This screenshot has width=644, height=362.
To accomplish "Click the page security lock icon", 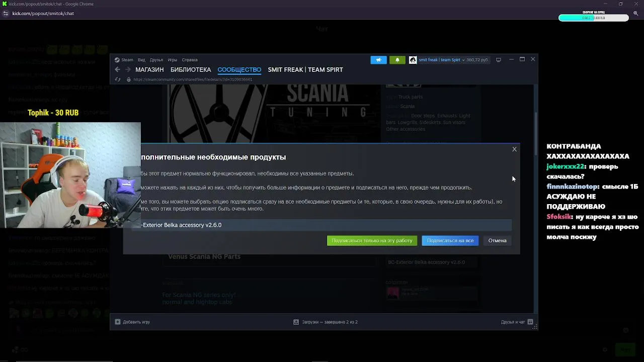I will (x=128, y=79).
